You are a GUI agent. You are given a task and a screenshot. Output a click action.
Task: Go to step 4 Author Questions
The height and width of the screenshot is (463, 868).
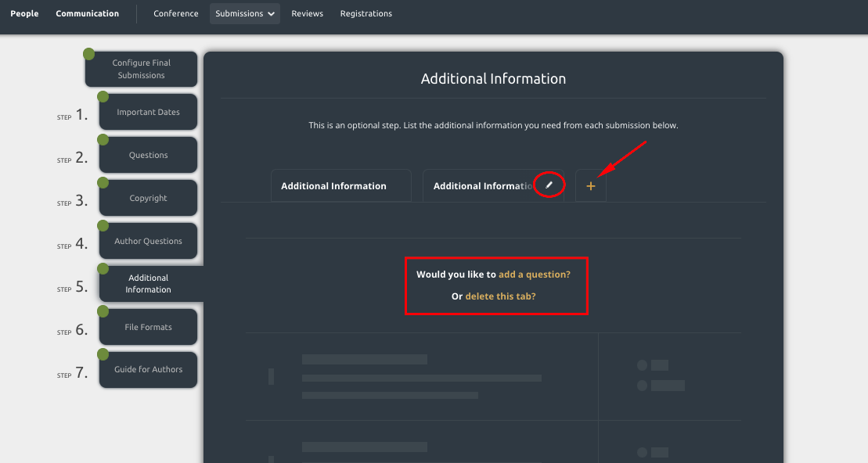(148, 241)
